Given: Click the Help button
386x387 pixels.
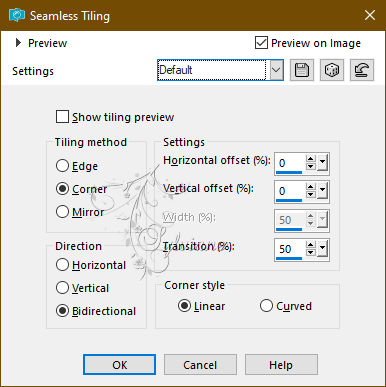Looking at the screenshot, I should (x=281, y=365).
